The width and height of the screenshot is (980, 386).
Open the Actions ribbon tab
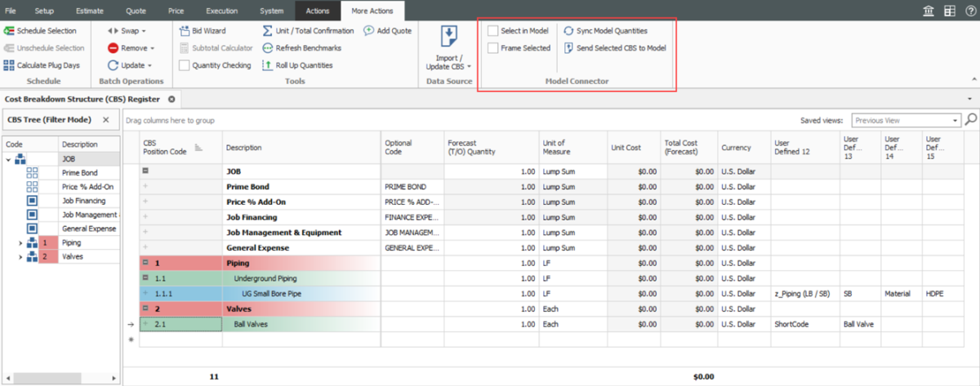click(x=317, y=11)
